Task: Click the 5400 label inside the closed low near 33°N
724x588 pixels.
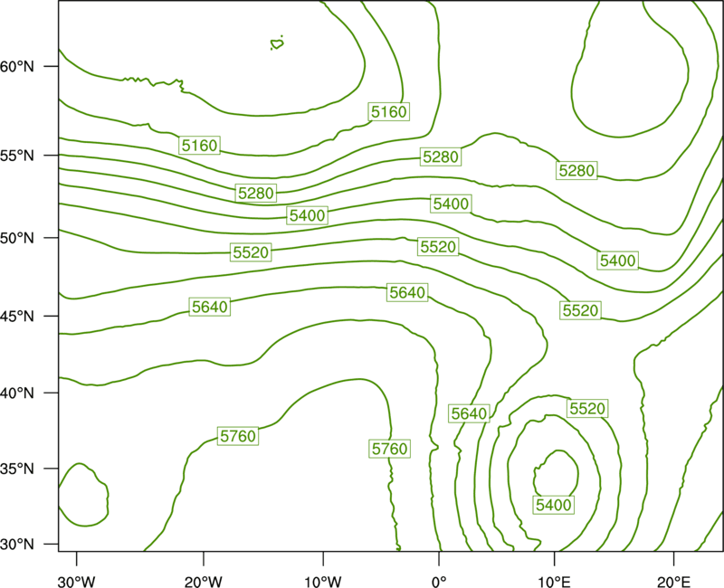Action: [x=554, y=505]
